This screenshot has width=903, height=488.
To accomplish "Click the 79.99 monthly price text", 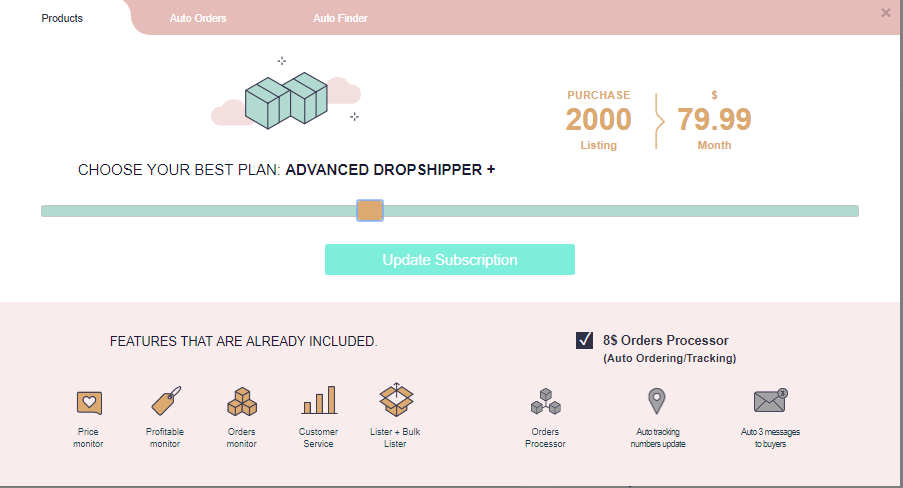I will pyautogui.click(x=714, y=120).
